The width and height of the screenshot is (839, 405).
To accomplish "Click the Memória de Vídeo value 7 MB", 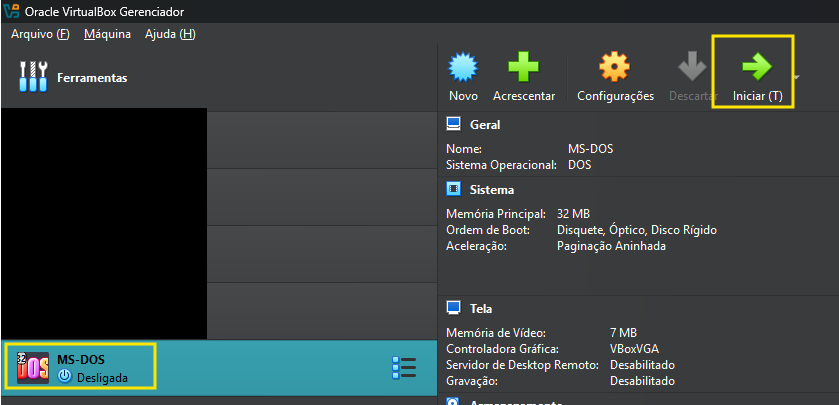I will pyautogui.click(x=623, y=333).
